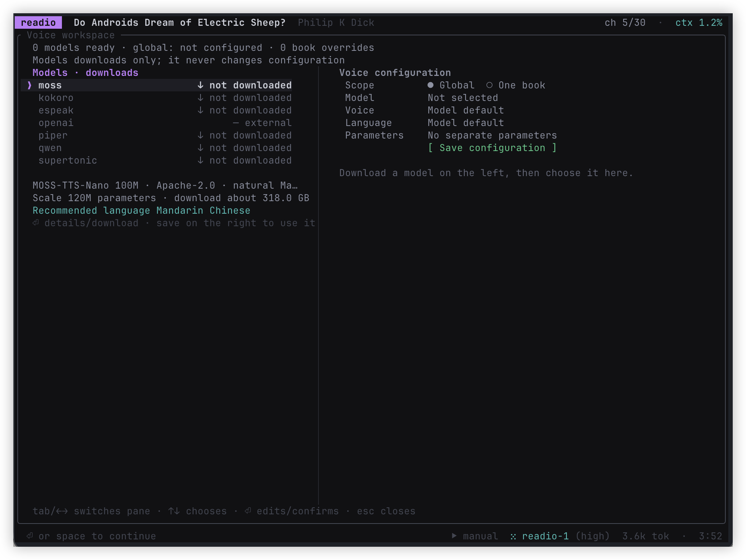Open the Language field showing Model default
This screenshot has width=746, height=560.
(x=466, y=123)
